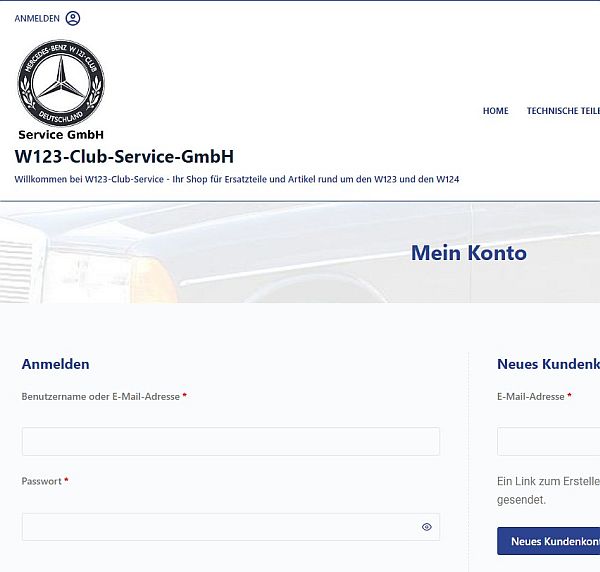600x572 pixels.
Task: Click the Neues Kundenkonto section heading
Action: coord(548,364)
